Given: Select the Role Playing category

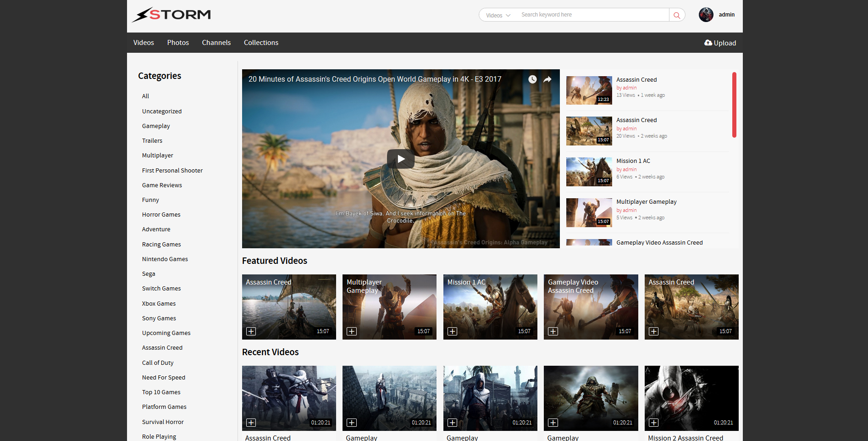Looking at the screenshot, I should (x=159, y=437).
